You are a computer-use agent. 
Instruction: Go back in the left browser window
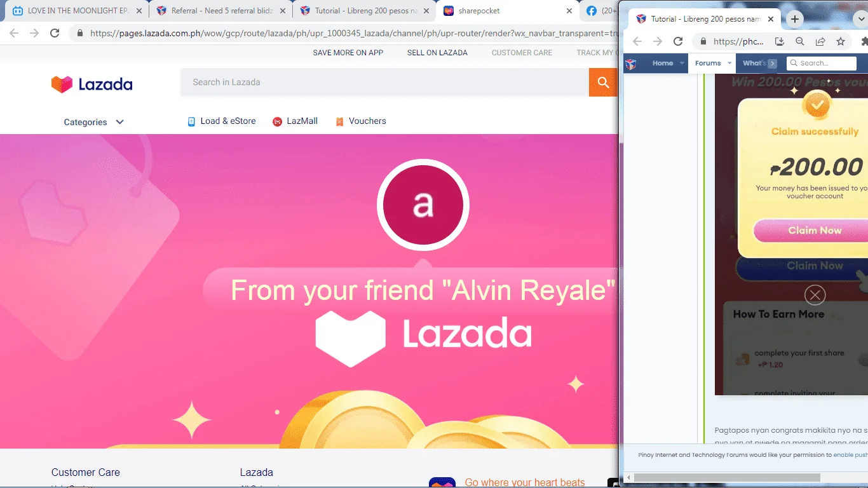14,33
